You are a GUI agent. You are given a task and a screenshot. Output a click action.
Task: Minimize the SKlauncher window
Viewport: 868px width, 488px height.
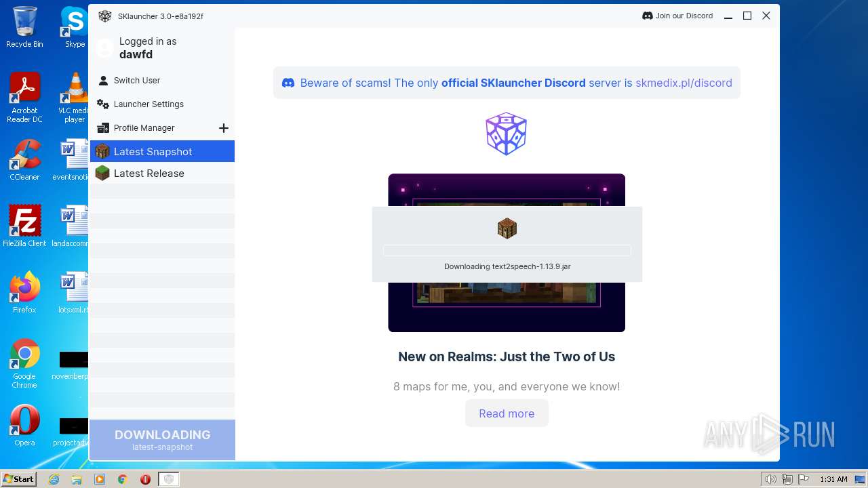[728, 16]
